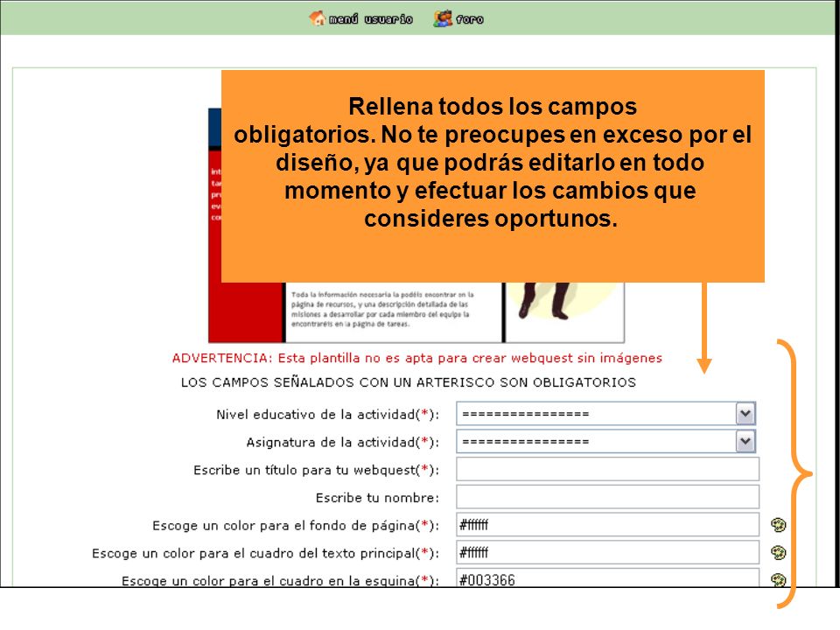Click the Escribe un título para tu webquest label
The height and width of the screenshot is (630, 840).
click(x=316, y=470)
